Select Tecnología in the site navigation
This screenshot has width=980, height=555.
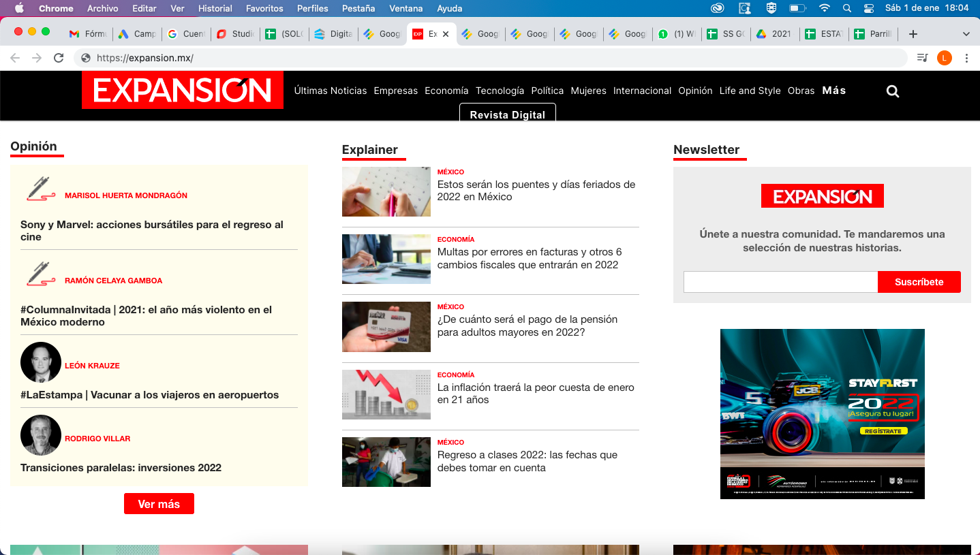coord(500,91)
